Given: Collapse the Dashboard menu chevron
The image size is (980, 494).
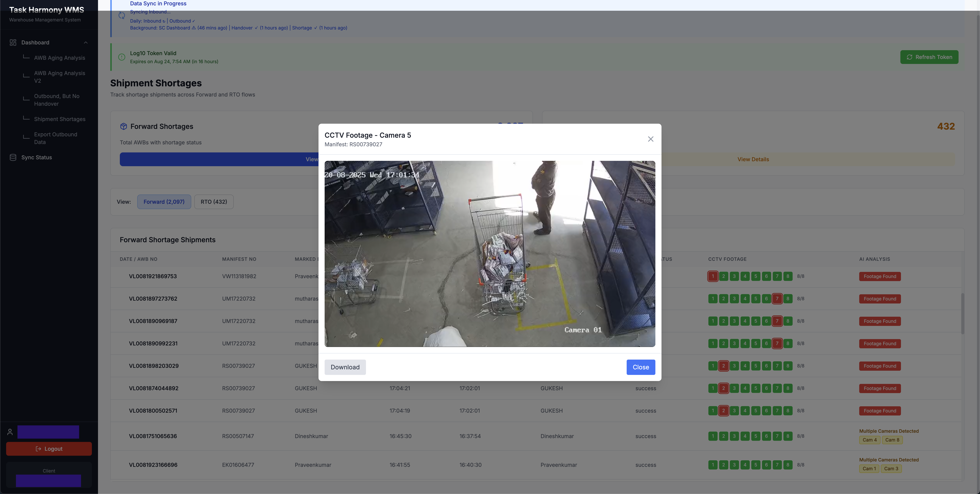Looking at the screenshot, I should tap(86, 42).
